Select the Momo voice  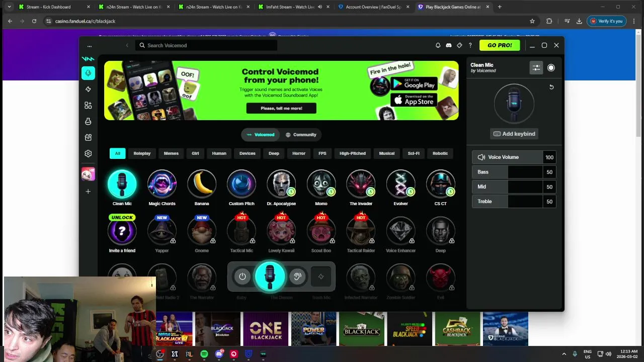pyautogui.click(x=321, y=184)
